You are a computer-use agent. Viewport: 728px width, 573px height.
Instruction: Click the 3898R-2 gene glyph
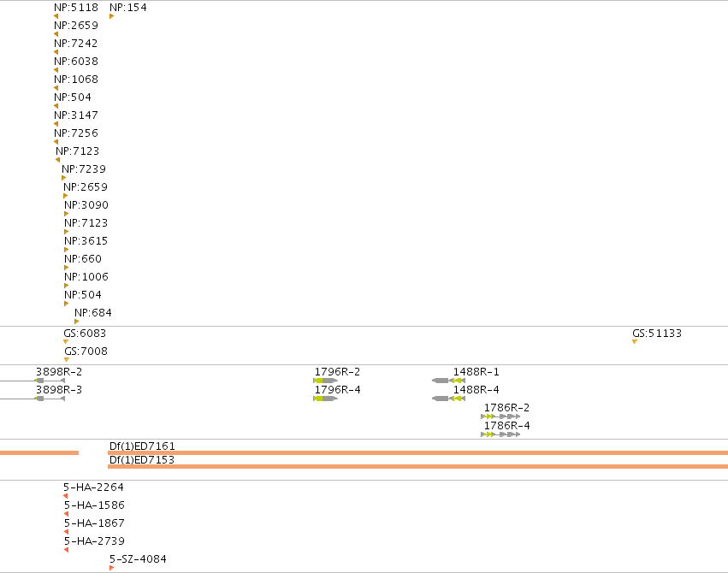(33, 381)
